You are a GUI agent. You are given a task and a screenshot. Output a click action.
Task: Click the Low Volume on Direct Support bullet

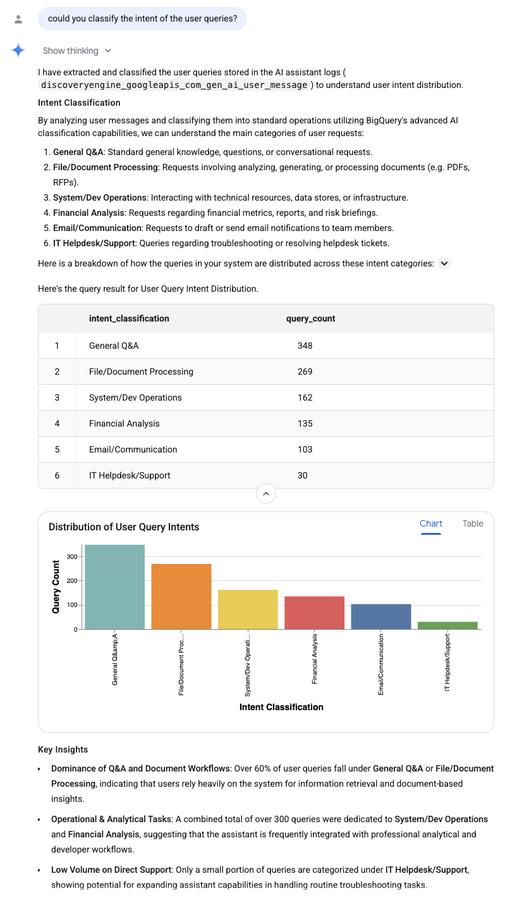(259, 877)
